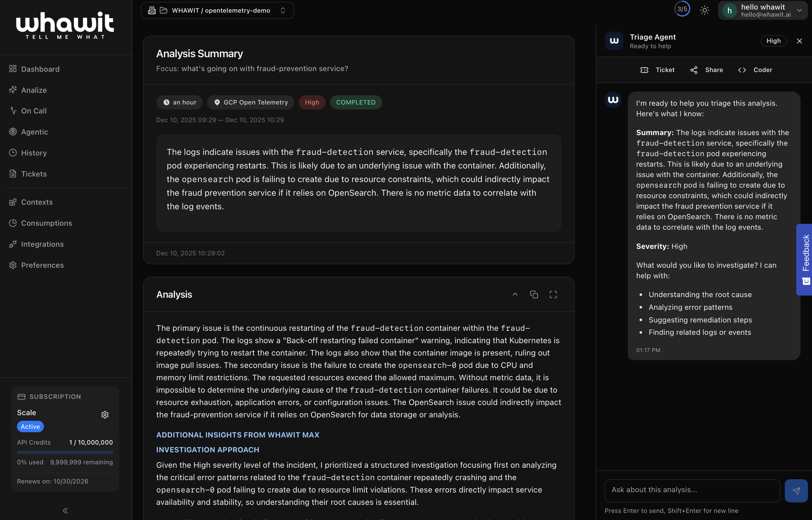Open the opentelemetry-demo project switcher
Screen dimensions: 812x520
pyautogui.click(x=283, y=10)
